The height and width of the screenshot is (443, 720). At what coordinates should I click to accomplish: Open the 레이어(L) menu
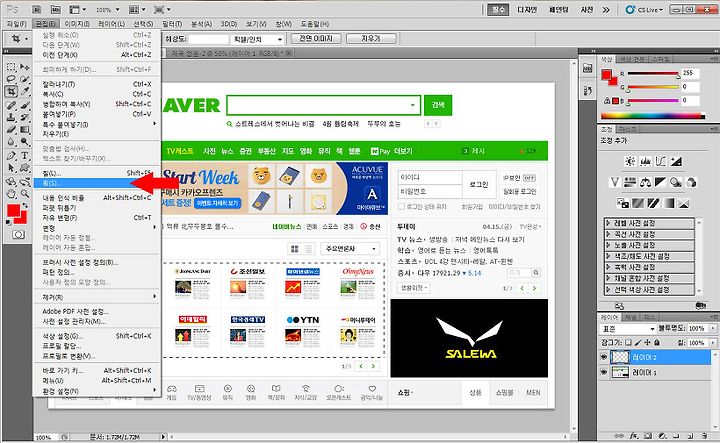(111, 24)
